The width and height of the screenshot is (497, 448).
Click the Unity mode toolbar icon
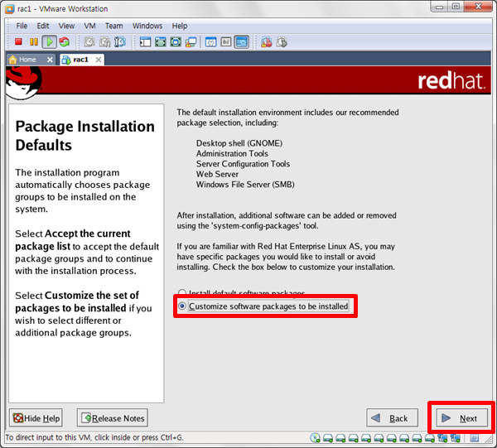click(x=191, y=42)
